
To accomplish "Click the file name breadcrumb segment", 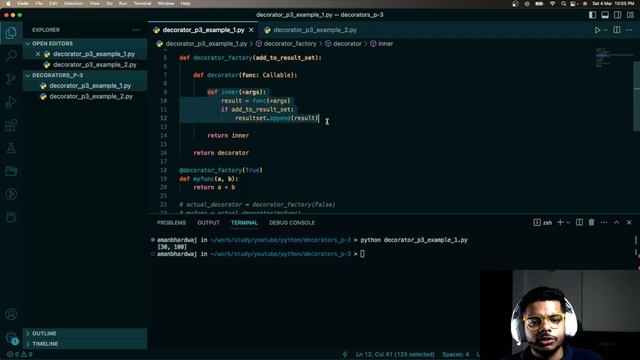I will 206,44.
